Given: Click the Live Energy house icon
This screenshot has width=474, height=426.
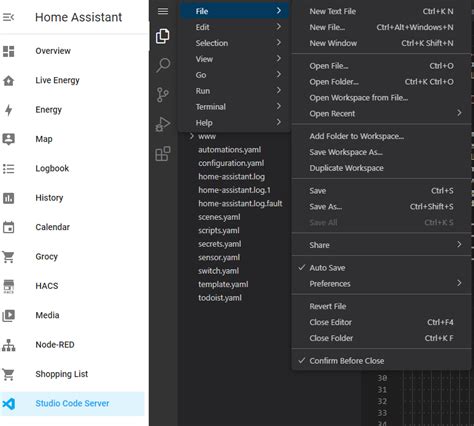Looking at the screenshot, I should pyautogui.click(x=8, y=81).
